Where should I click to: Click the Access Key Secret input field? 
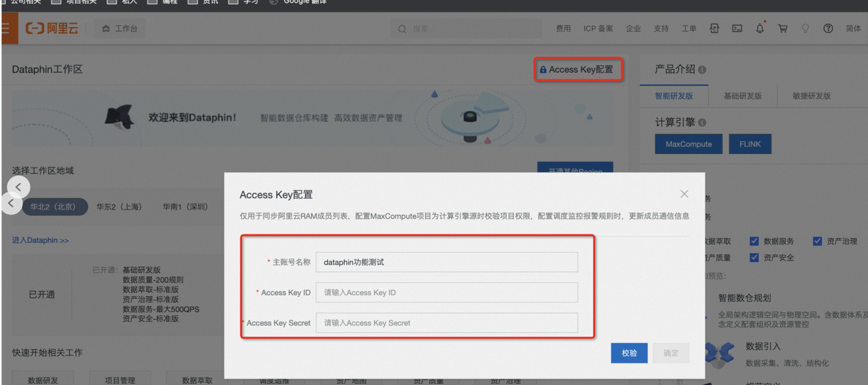tap(447, 323)
